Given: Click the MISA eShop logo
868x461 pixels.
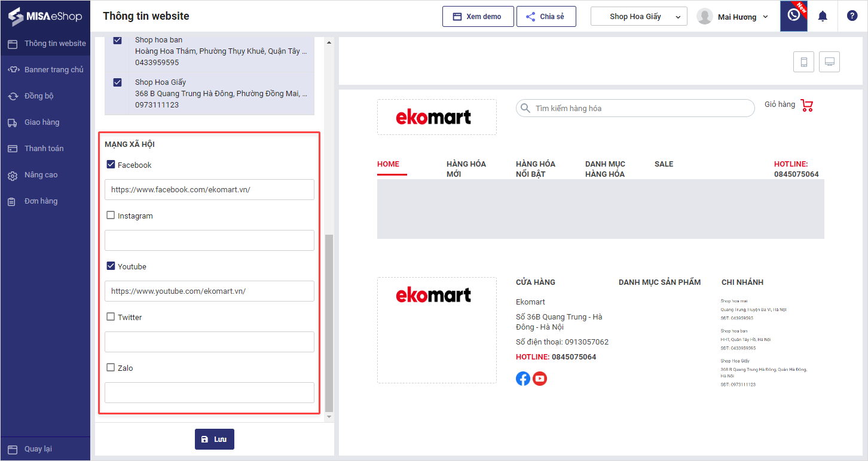Looking at the screenshot, I should pyautogui.click(x=45, y=16).
